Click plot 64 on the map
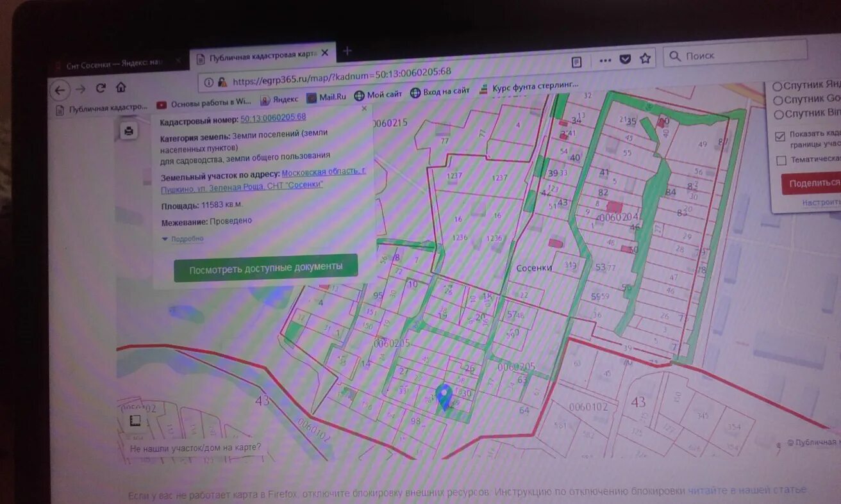Image resolution: width=841 pixels, height=504 pixels. (x=524, y=409)
